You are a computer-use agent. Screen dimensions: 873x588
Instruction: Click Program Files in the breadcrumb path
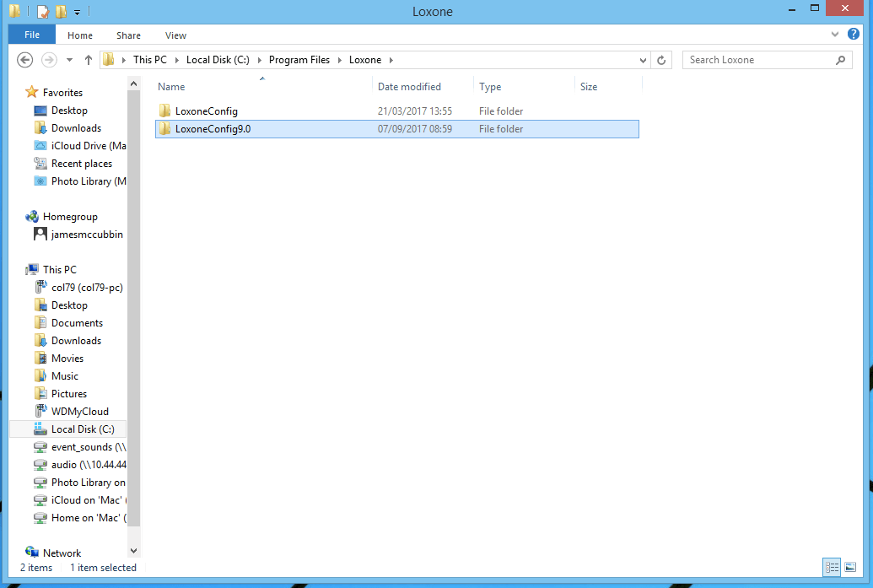pos(299,60)
